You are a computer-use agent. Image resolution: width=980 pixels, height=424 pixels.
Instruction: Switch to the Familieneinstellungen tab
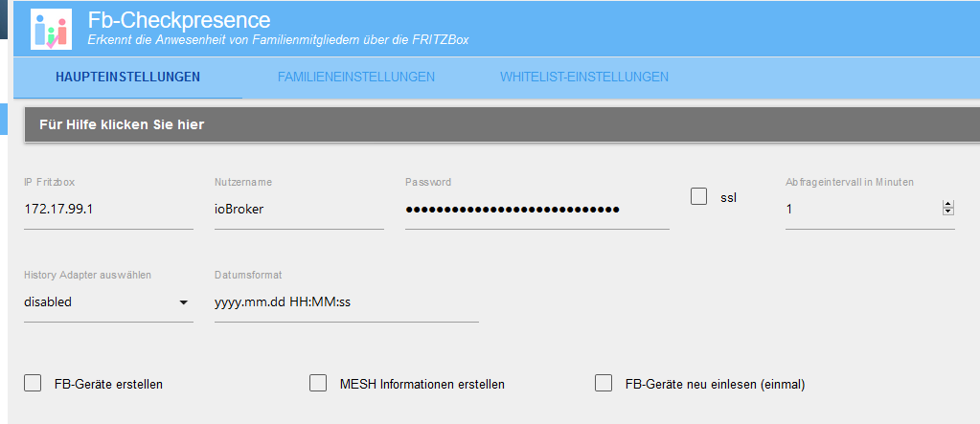[355, 77]
